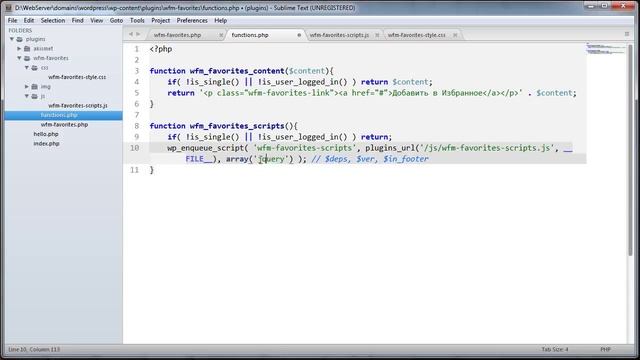Viewport: 640px width, 360px height.
Task: Close the wfm-favorites.php tab
Action: coord(221,35)
